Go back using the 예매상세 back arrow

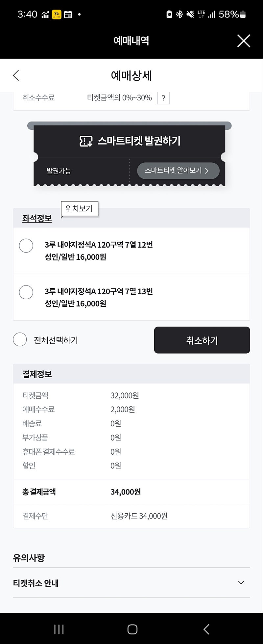point(16,75)
